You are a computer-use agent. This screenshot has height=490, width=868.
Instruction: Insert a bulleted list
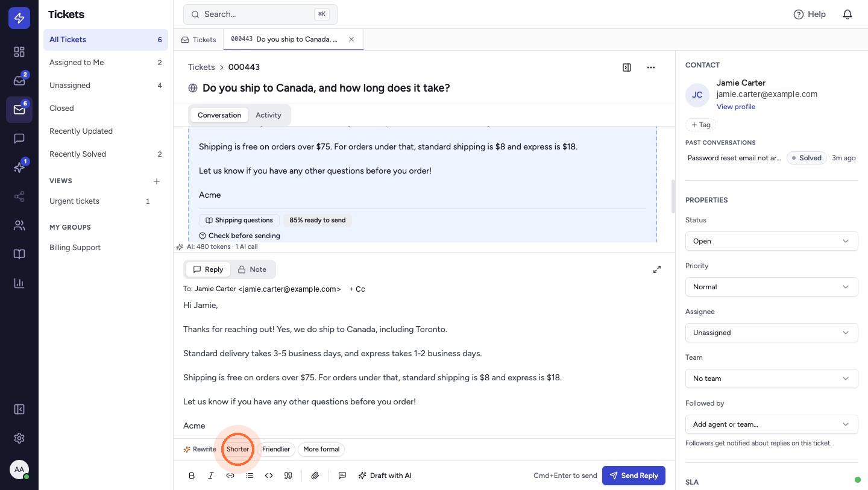[250, 476]
